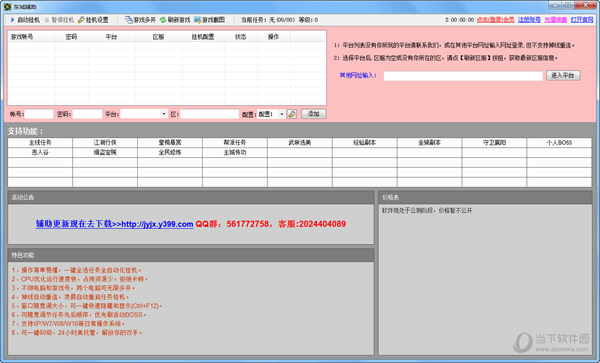Click the red 点击(登录)会员 login link
Viewport: 600px width, 363px height.
coord(495,20)
